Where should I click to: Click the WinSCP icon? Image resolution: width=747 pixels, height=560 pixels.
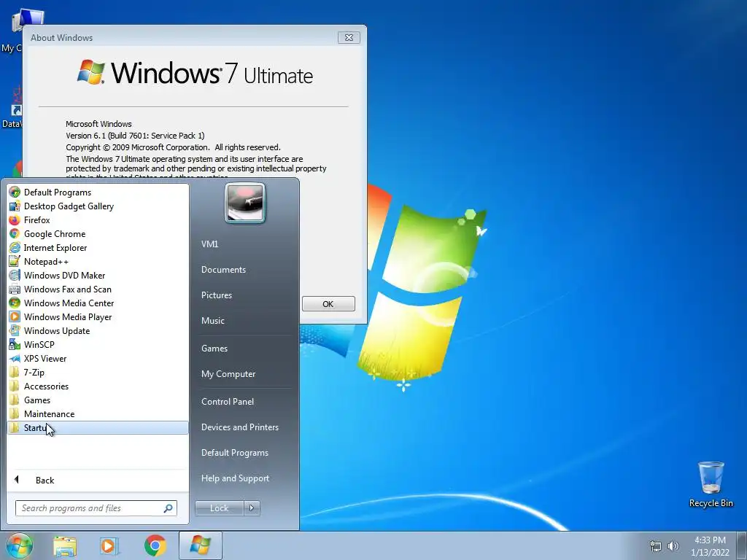(x=15, y=344)
